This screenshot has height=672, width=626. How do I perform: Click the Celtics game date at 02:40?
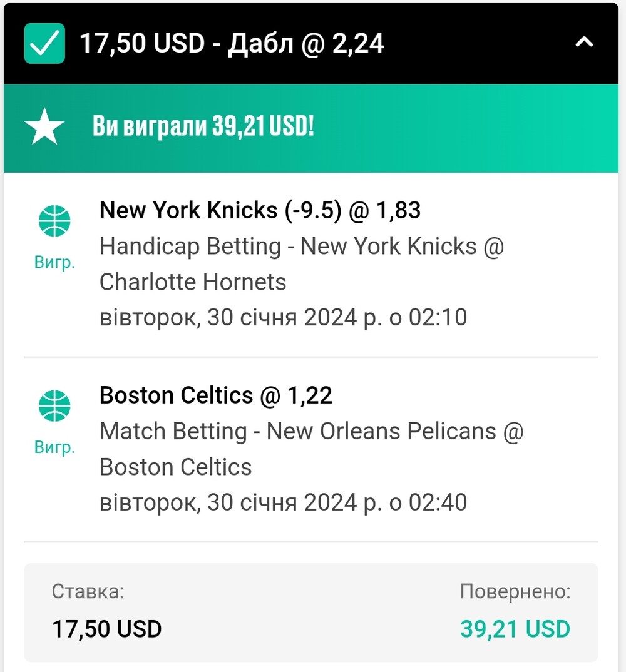tap(283, 502)
